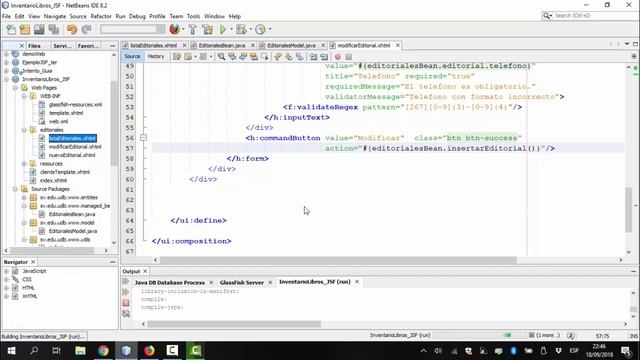
Task: Click the red Start Macro Recording icon
Action: tap(338, 57)
